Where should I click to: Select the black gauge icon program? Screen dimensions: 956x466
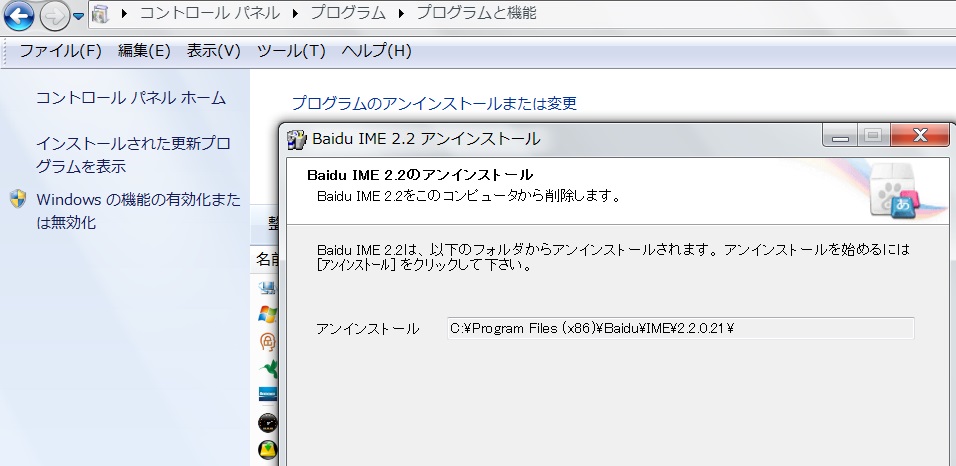click(267, 423)
